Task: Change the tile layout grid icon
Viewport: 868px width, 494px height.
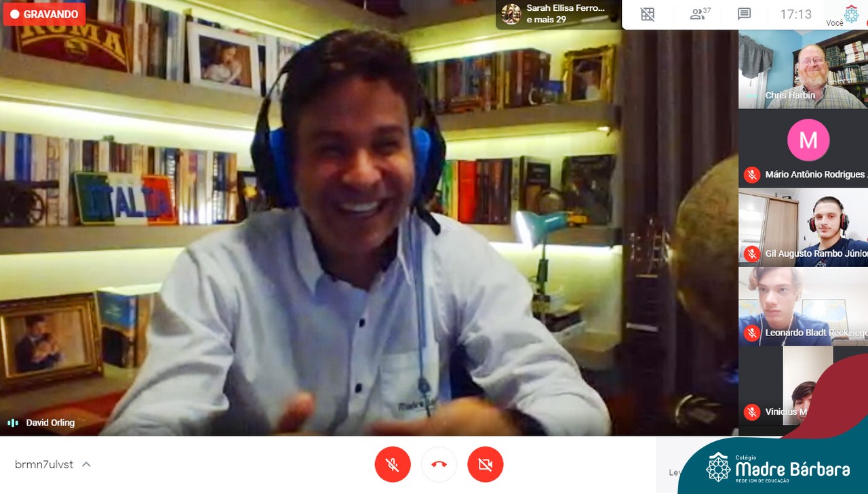Action: [x=648, y=14]
